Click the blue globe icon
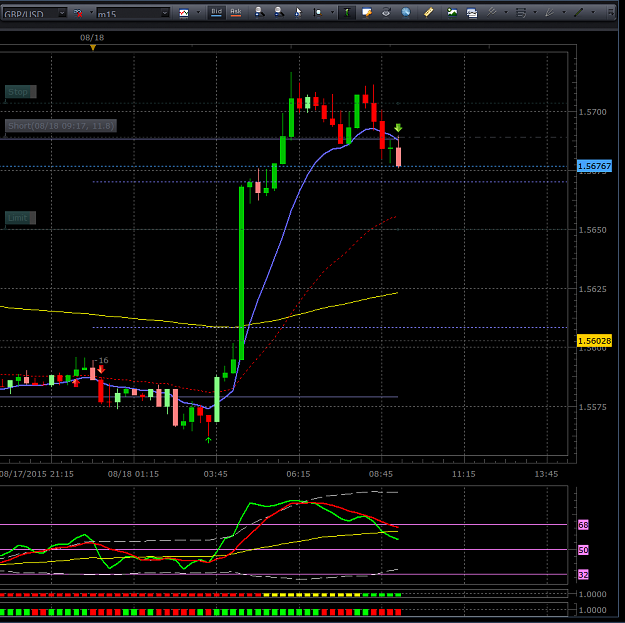The image size is (625, 623). pos(406,13)
